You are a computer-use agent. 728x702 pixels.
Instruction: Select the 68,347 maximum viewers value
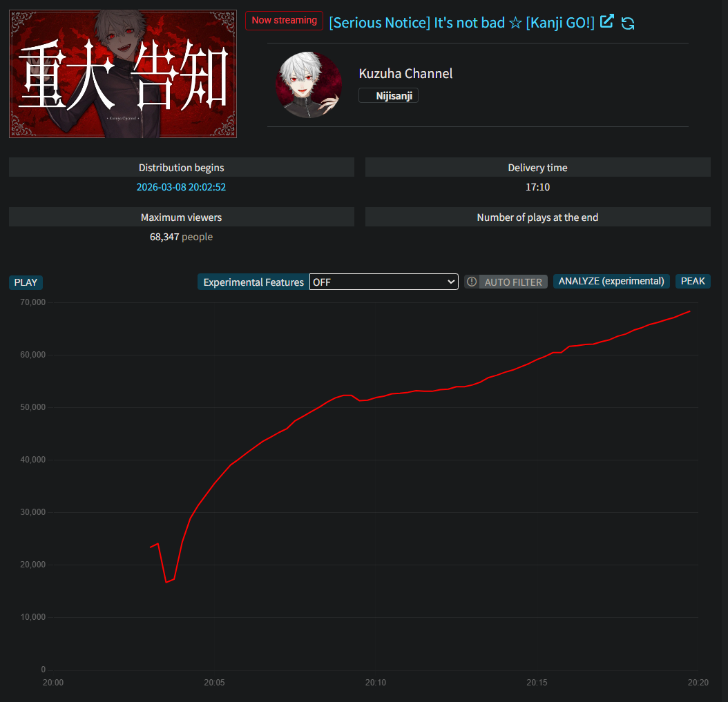(x=164, y=237)
